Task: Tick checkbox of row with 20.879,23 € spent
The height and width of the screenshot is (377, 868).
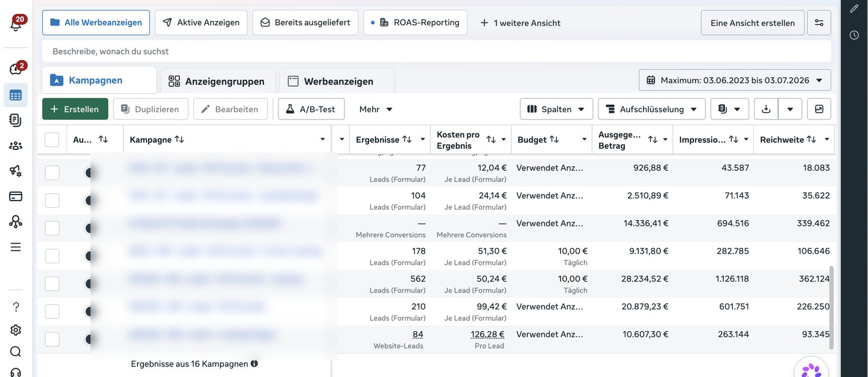Action: tap(52, 312)
